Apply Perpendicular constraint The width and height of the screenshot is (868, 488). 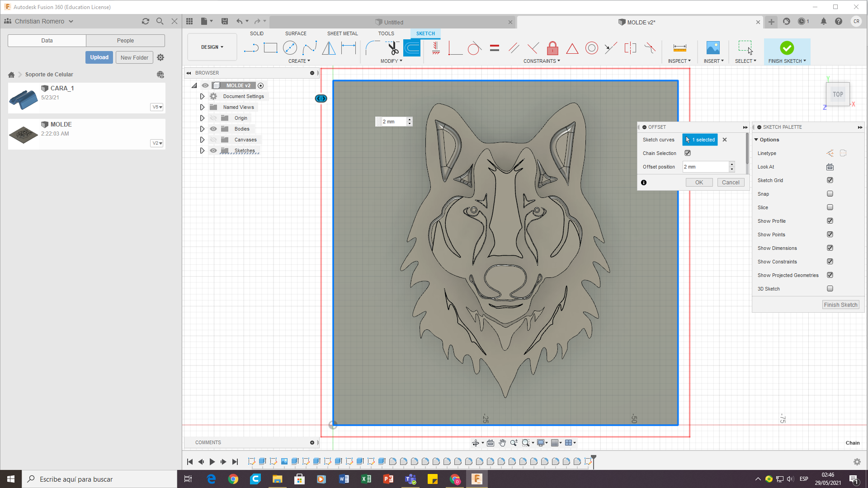point(533,48)
